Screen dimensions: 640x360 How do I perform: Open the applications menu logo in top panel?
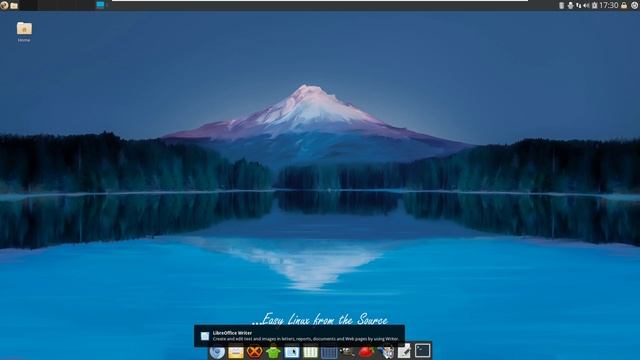4,5
